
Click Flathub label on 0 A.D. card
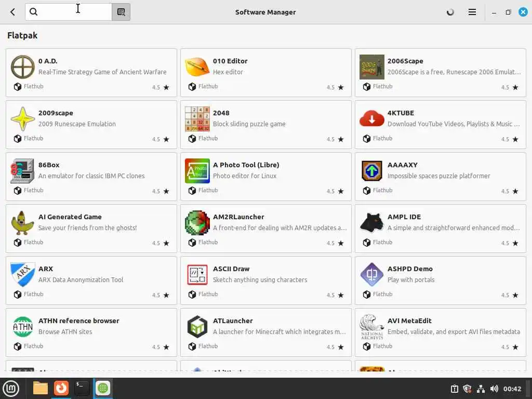pos(34,86)
